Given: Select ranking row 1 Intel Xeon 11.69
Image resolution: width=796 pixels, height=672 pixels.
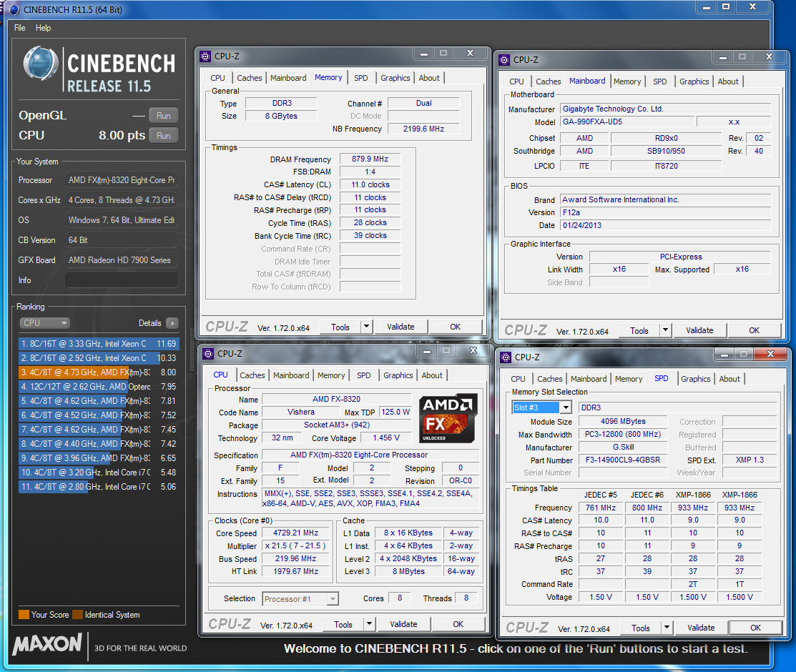Looking at the screenshot, I should [99, 344].
